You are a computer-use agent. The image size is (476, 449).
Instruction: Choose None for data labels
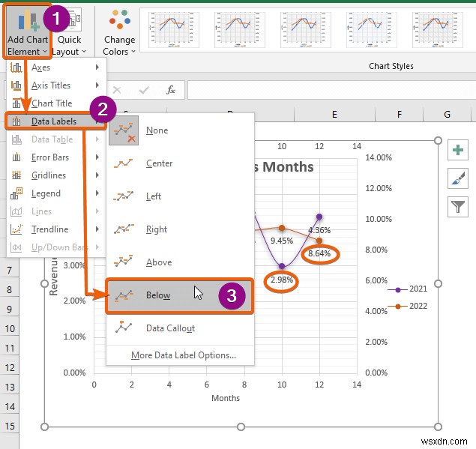tap(180, 130)
